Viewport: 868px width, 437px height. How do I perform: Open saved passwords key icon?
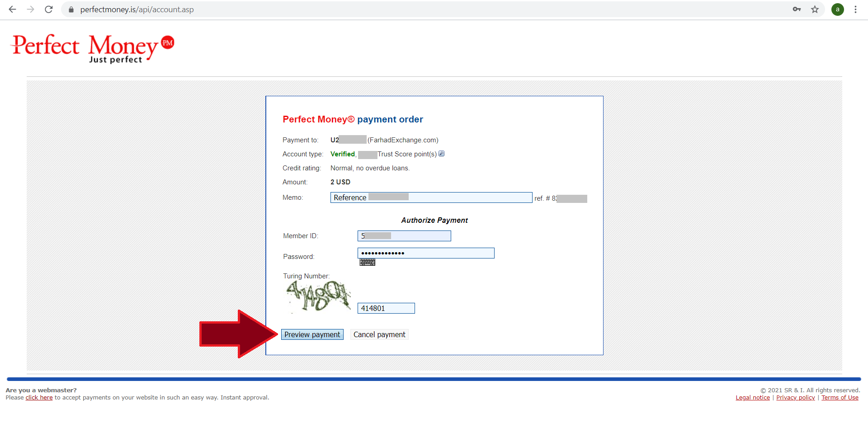(797, 9)
